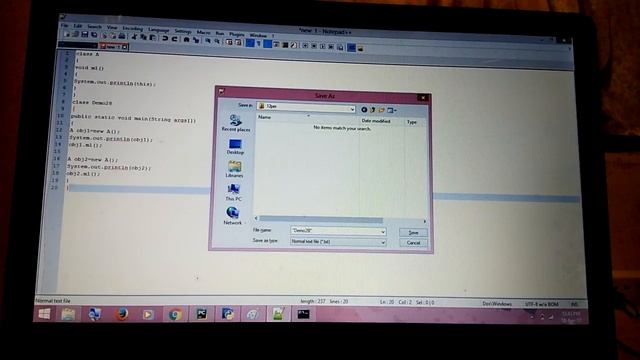Click Save in the Save As dialog
The height and width of the screenshot is (360, 640).
tap(413, 233)
